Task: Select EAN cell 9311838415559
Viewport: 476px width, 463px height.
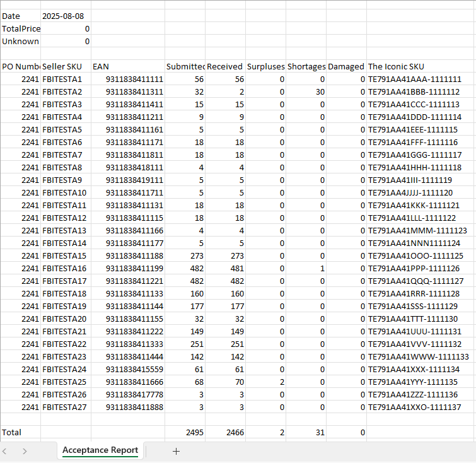Action: click(127, 369)
